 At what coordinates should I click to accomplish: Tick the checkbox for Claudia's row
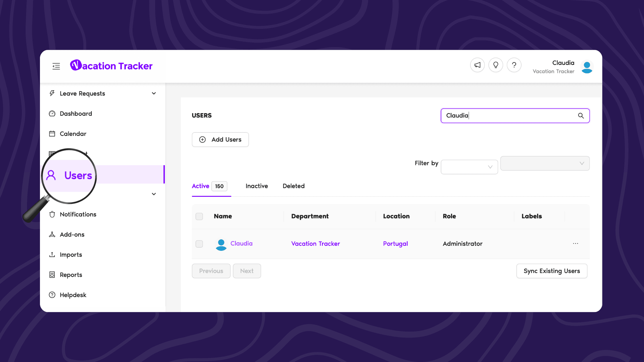[x=199, y=244]
